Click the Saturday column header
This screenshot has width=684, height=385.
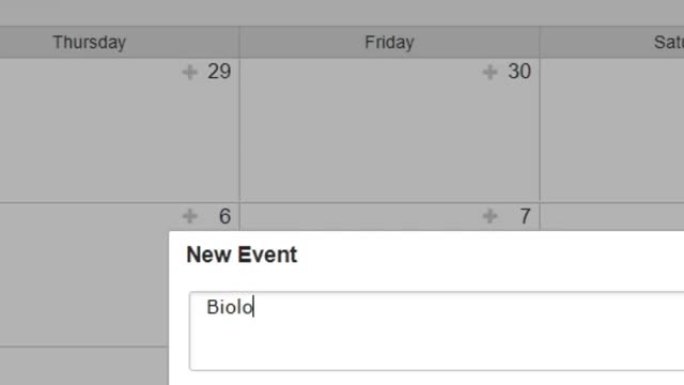[x=612, y=42]
